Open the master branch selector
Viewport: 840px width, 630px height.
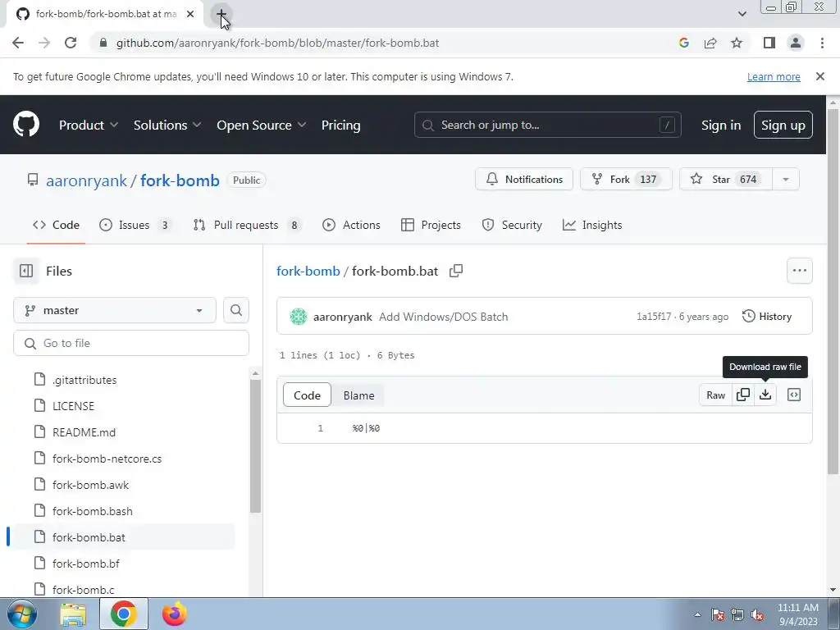coord(115,310)
